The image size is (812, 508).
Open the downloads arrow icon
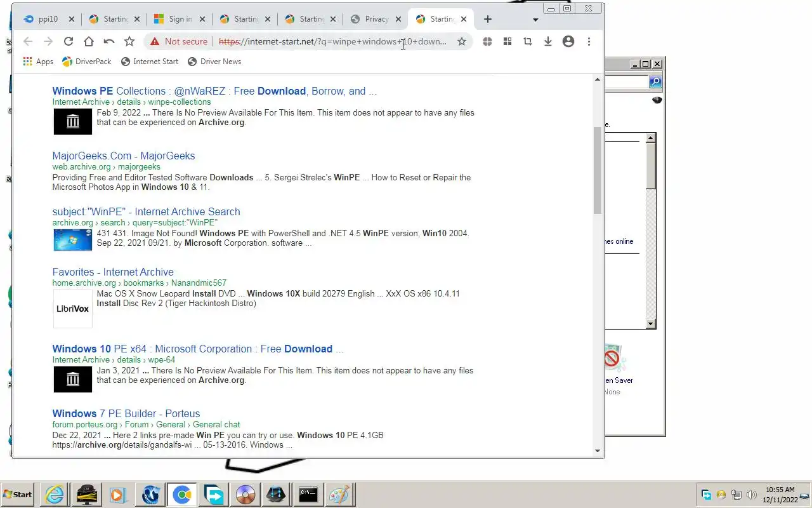click(548, 41)
